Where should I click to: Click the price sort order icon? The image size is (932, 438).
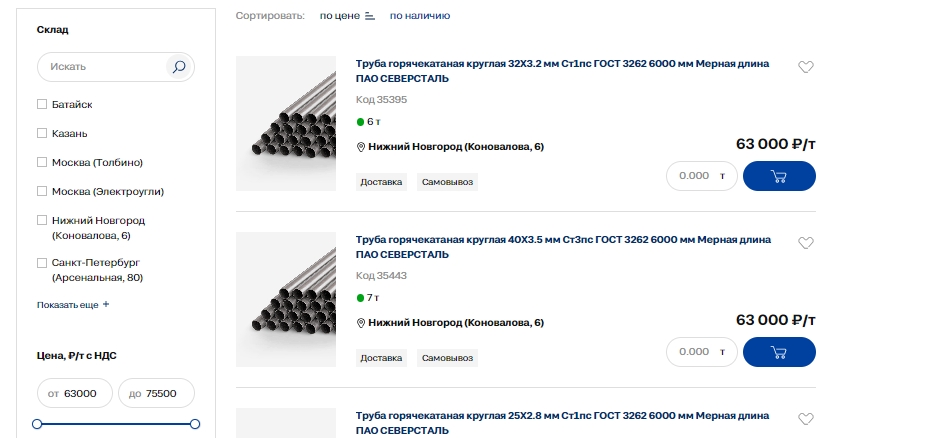(370, 16)
